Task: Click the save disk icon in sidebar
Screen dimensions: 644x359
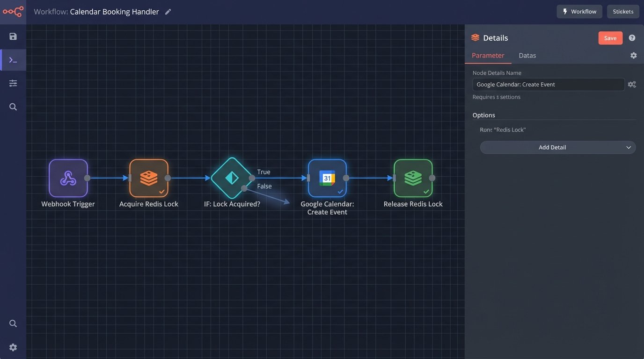Action: pyautogui.click(x=13, y=36)
